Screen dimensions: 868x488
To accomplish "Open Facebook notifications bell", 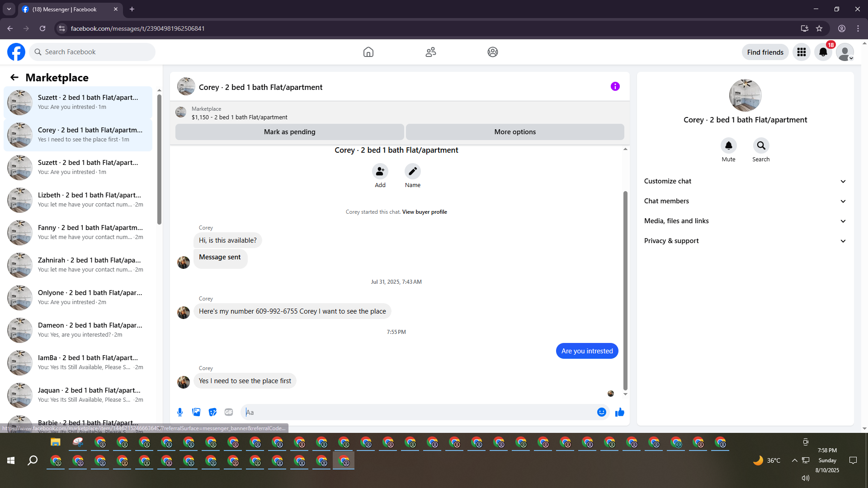I will coord(823,52).
